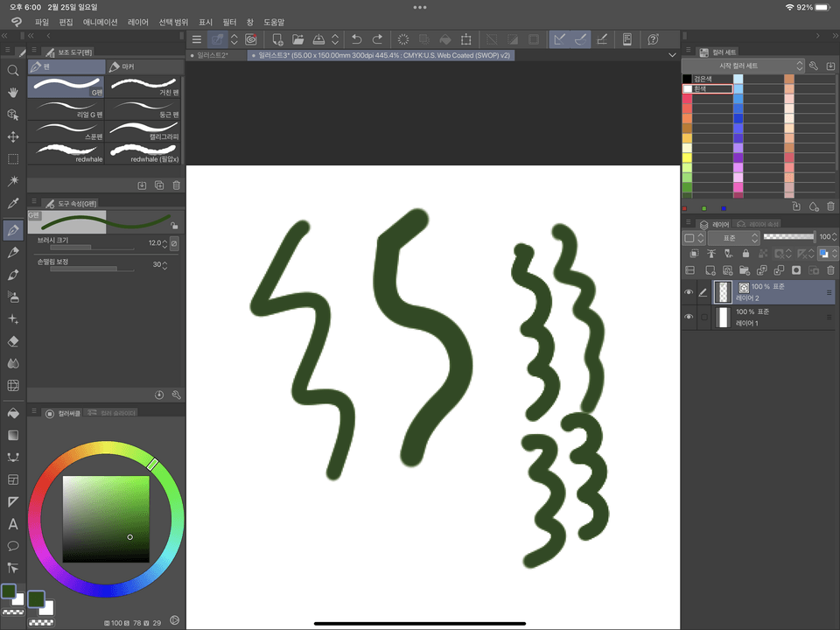This screenshot has height=630, width=840.
Task: Select 레이어 2 layer thumbnail
Action: [724, 292]
